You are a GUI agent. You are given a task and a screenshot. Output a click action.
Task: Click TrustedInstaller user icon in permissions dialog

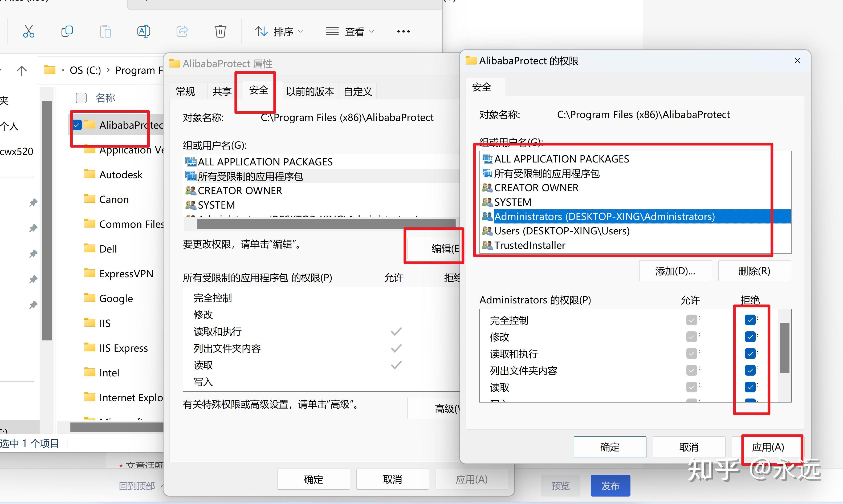[487, 245]
